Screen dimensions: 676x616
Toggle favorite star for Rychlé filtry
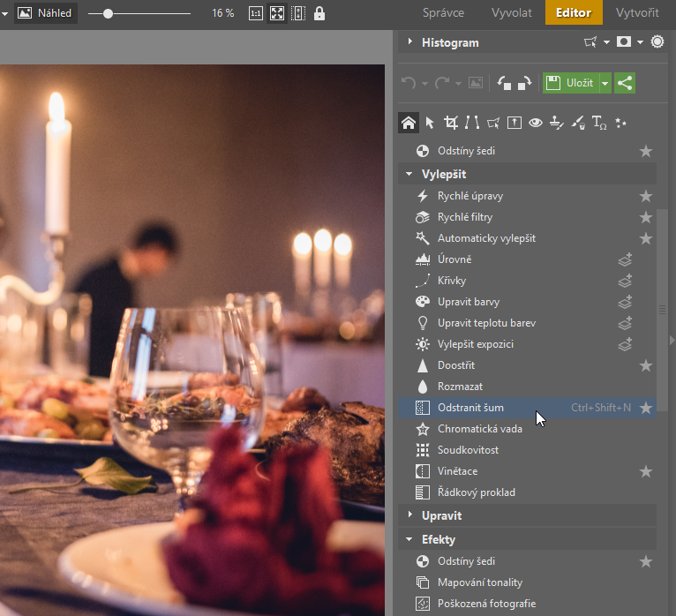tap(646, 217)
